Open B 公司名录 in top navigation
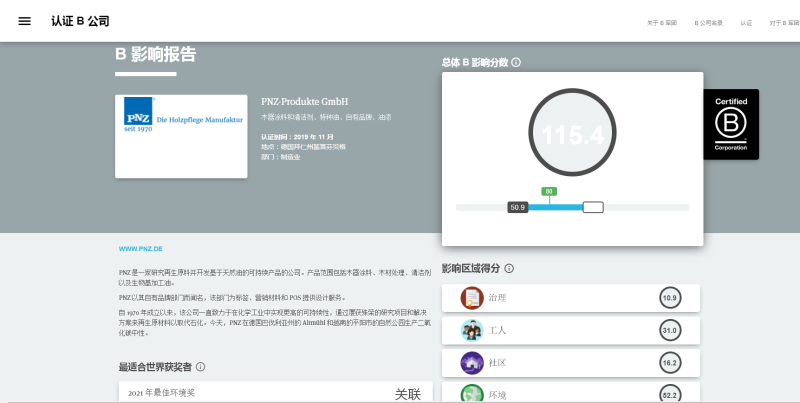The height and width of the screenshot is (403, 800). (x=709, y=22)
